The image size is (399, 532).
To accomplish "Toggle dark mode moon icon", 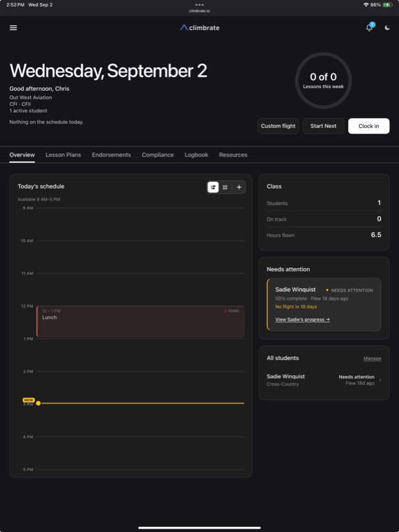I will (387, 28).
